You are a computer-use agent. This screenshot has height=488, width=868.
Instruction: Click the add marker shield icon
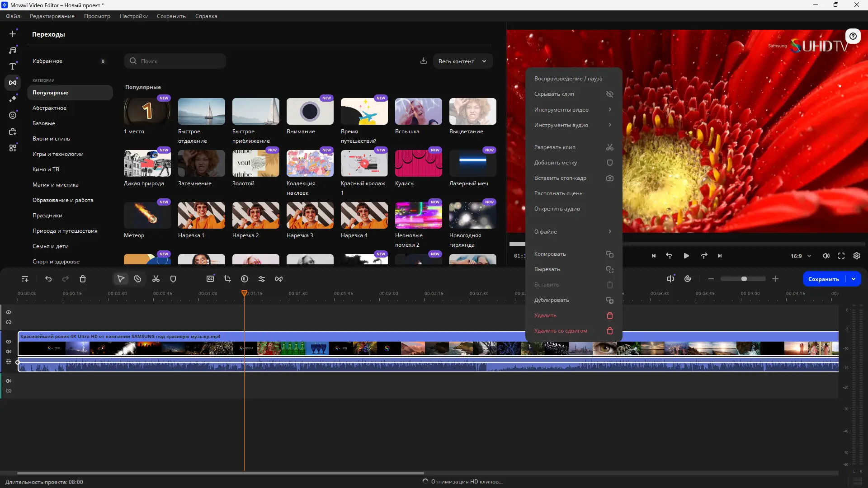[x=173, y=279]
